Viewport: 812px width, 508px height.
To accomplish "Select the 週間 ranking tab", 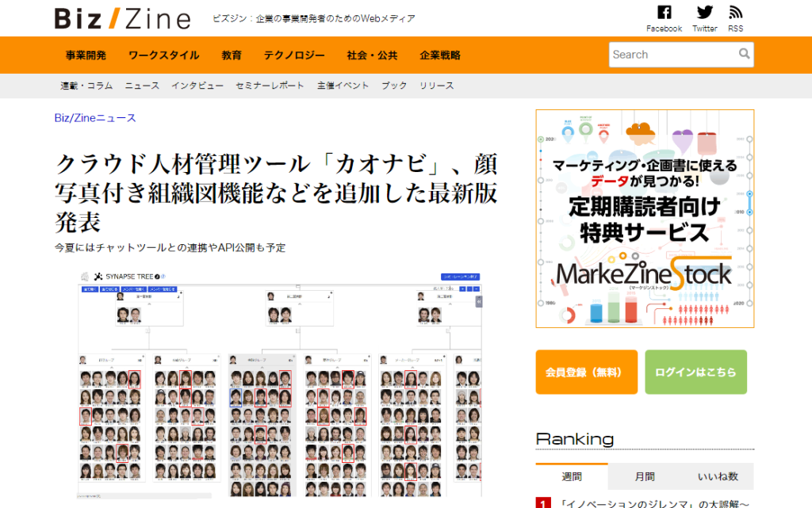I will (572, 476).
